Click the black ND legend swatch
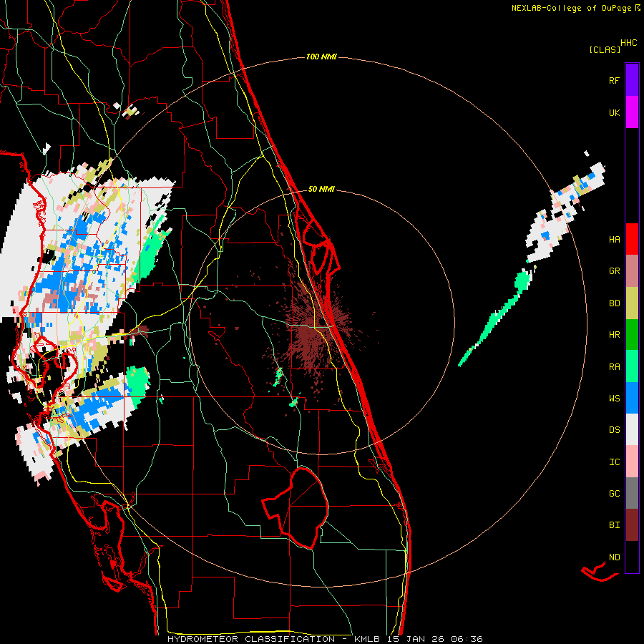644x644 pixels. tap(632, 557)
